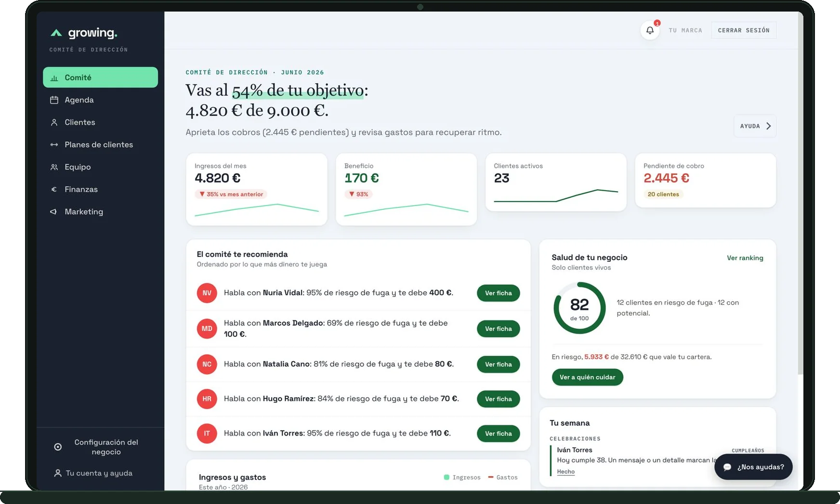Open the notifications bell icon
The height and width of the screenshot is (504, 840).
(x=650, y=30)
